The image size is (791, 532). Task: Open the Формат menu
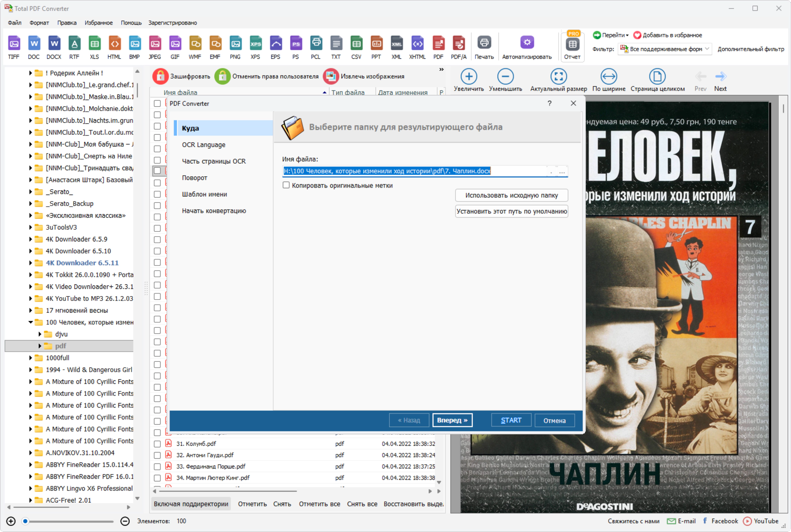click(x=39, y=23)
